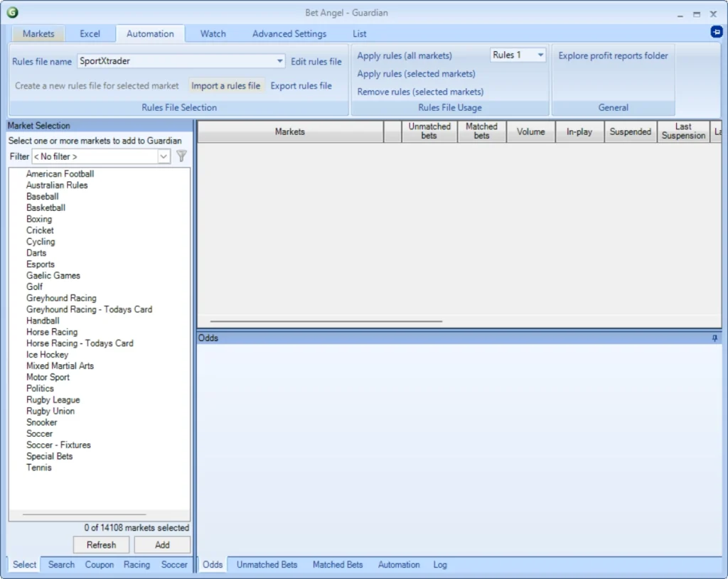Select American Football in market list

point(60,174)
